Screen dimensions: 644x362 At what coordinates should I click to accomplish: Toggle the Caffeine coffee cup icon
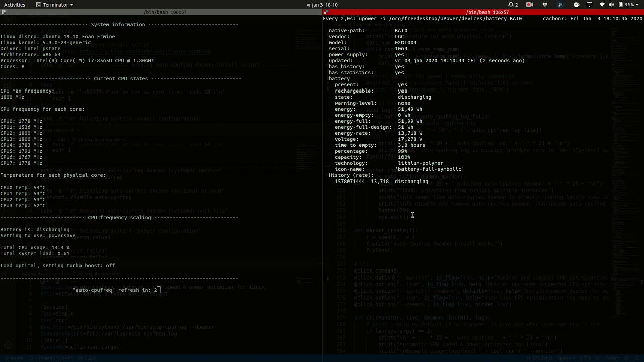pyautogui.click(x=577, y=5)
